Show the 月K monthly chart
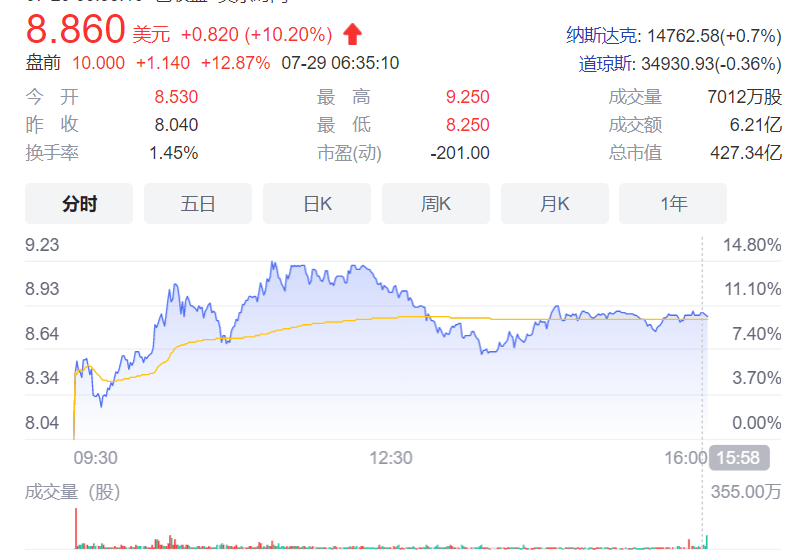This screenshot has height=556, width=802. 554,204
